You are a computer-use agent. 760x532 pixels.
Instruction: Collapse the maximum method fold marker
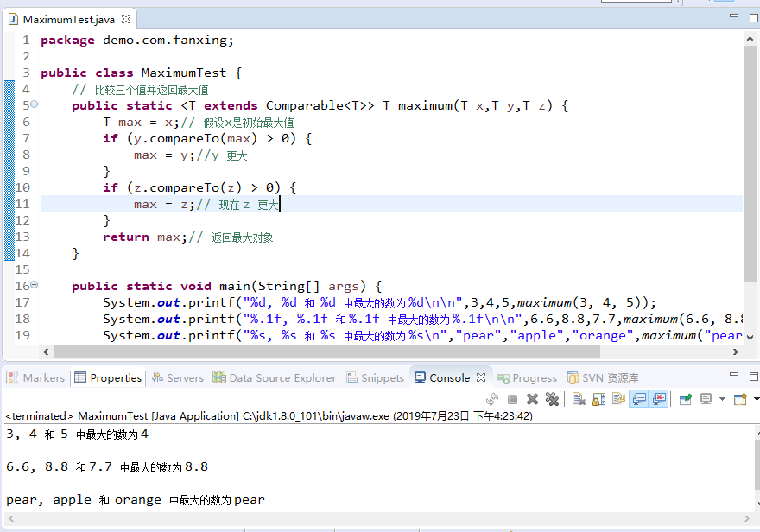(33, 104)
